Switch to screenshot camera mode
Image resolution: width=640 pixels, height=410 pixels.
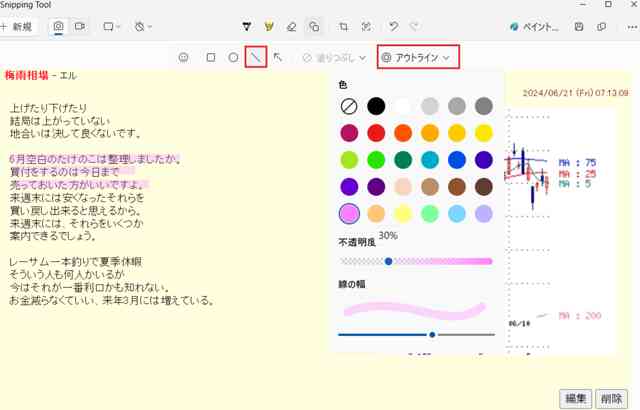59,27
